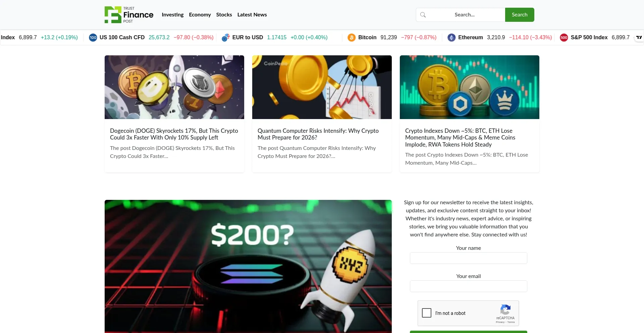This screenshot has height=333, width=644.
Task: Check the I'm not a robot box
Action: [x=427, y=313]
